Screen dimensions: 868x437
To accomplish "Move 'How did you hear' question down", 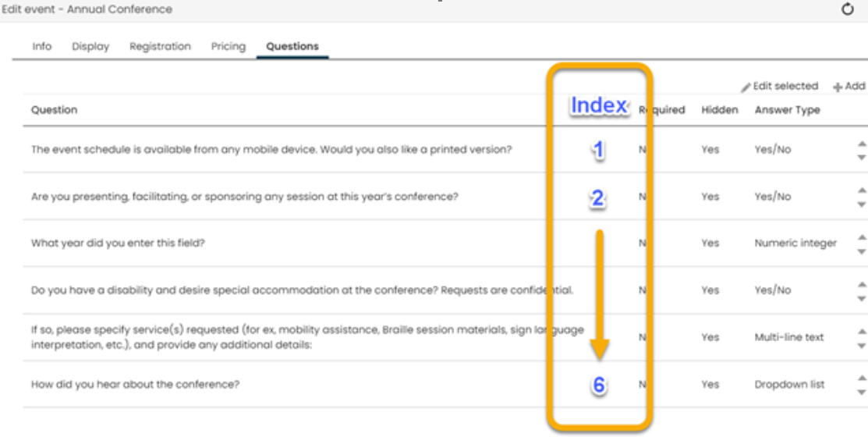I will [861, 392].
